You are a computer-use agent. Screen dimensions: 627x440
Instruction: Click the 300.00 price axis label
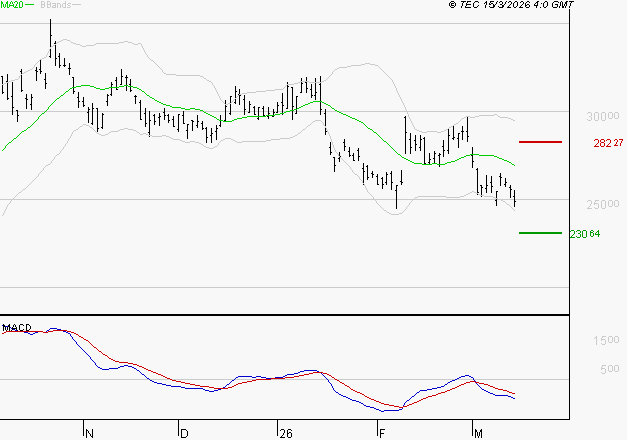click(x=603, y=116)
